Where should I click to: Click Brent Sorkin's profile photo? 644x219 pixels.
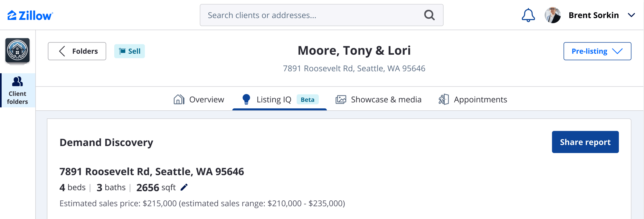(553, 15)
